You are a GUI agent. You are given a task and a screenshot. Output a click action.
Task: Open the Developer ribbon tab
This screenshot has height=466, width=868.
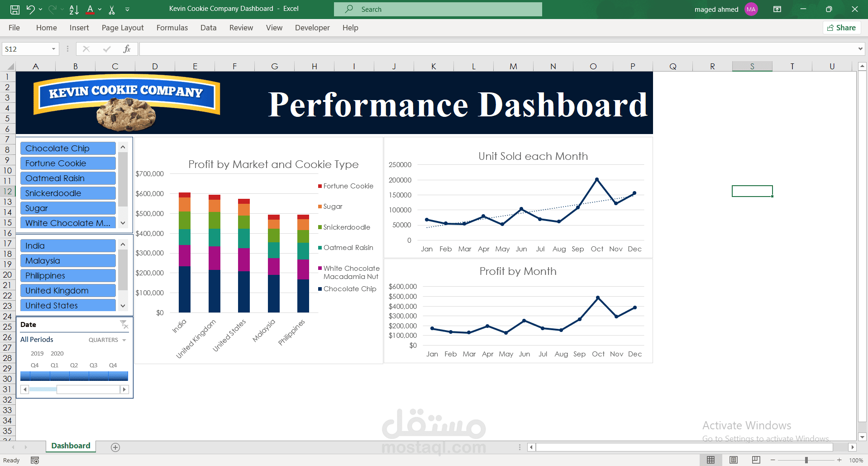(x=312, y=28)
